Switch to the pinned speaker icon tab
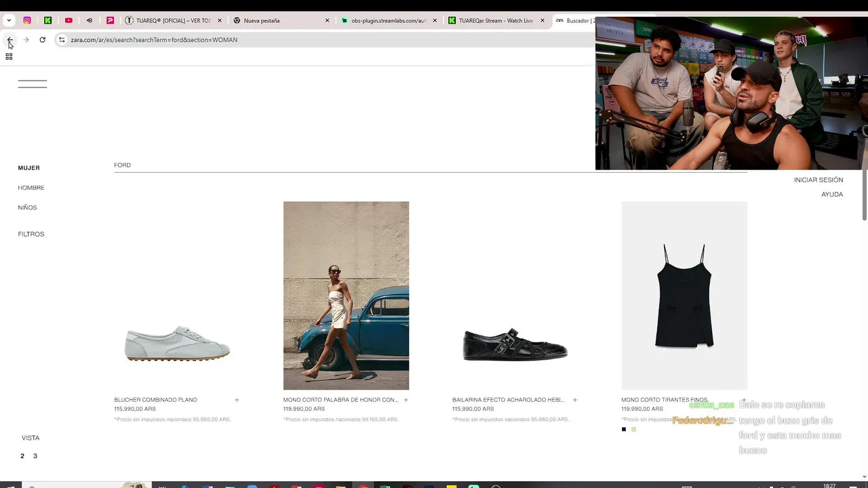Screen dimensions: 868x488 [89, 20]
